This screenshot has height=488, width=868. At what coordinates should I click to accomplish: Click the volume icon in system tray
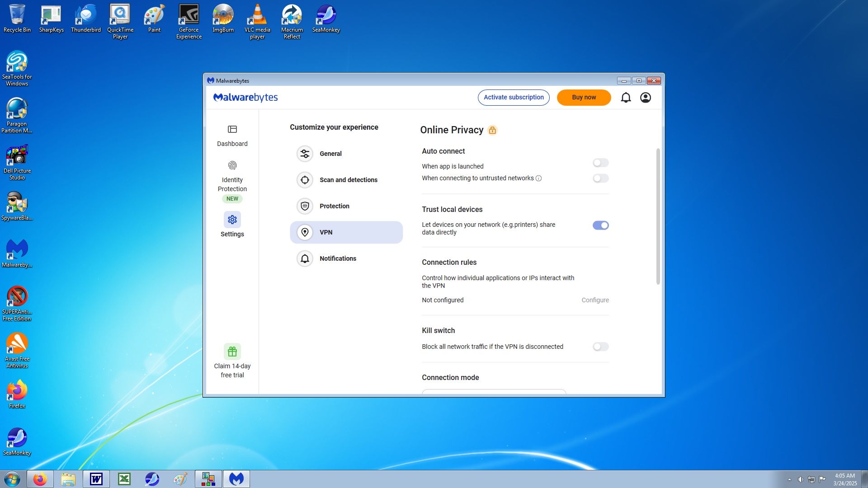(x=801, y=479)
